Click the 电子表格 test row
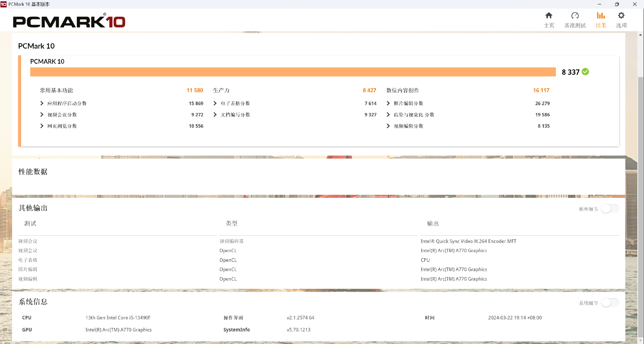This screenshot has height=344, width=644. coord(28,260)
